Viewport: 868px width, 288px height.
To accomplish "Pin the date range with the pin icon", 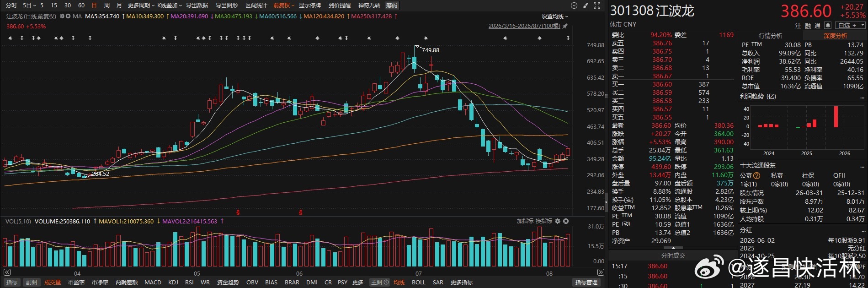I will 565,26.
